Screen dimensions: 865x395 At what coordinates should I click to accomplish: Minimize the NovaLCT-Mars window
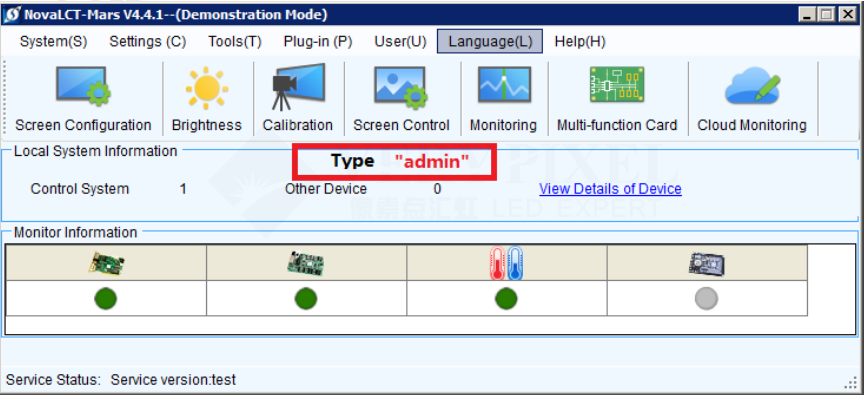pos(808,15)
